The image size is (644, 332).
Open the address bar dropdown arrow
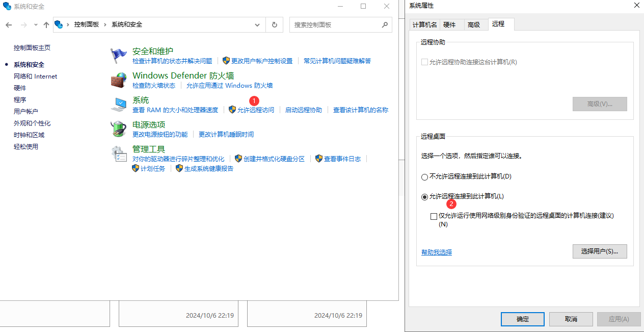click(257, 24)
